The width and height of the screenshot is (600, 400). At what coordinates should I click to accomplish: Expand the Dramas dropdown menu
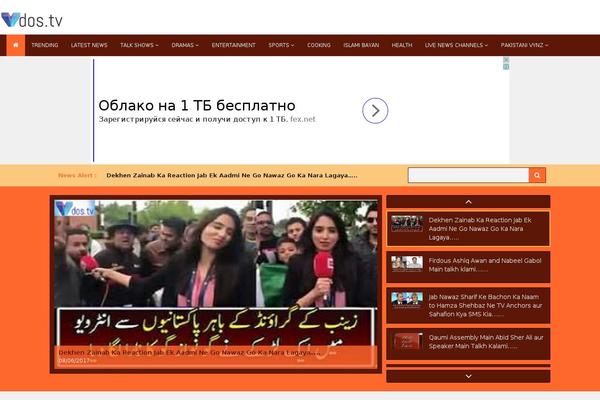coord(185,45)
